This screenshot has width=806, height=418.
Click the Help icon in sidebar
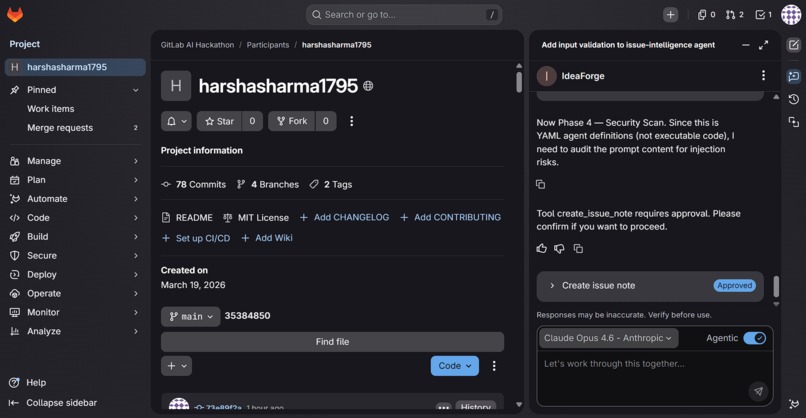[14, 383]
